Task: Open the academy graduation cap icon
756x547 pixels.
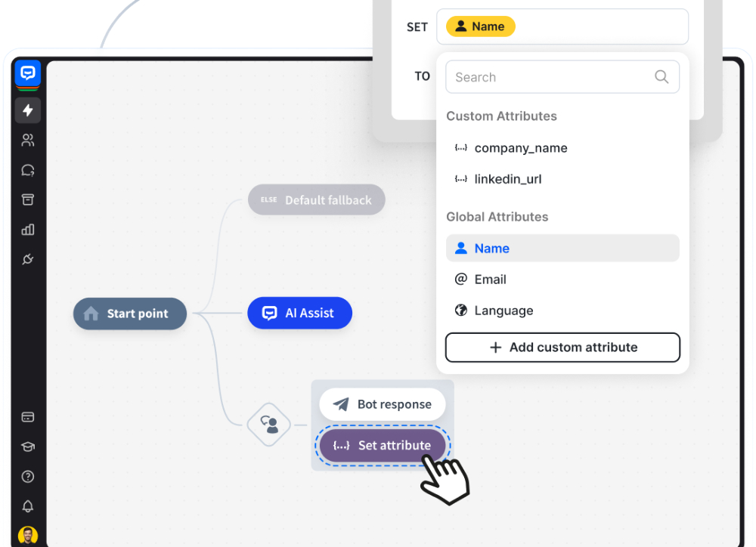Action: [28, 447]
